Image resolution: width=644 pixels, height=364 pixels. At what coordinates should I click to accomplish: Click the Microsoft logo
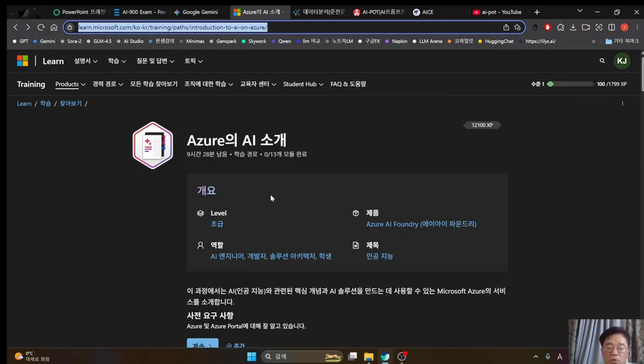22,61
